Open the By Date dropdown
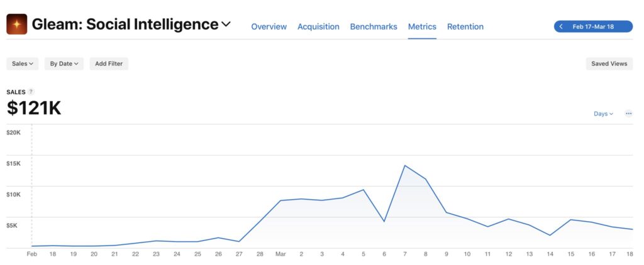Screen dimensions: 644x265 tap(64, 63)
